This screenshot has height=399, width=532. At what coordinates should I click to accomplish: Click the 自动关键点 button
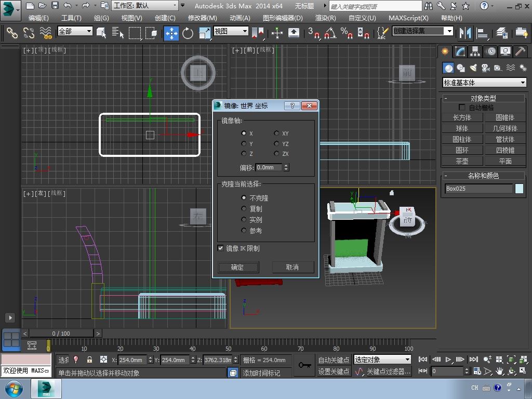334,360
